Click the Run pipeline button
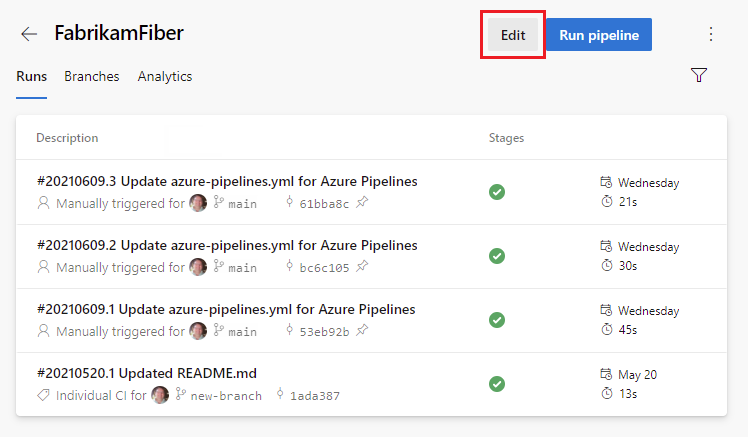Image resolution: width=748 pixels, height=437 pixels. pyautogui.click(x=599, y=35)
